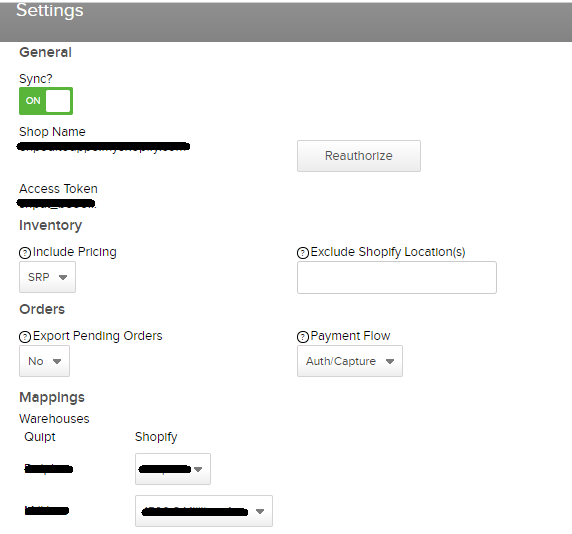Click the Quipt column header
572x534 pixels.
[x=40, y=437]
